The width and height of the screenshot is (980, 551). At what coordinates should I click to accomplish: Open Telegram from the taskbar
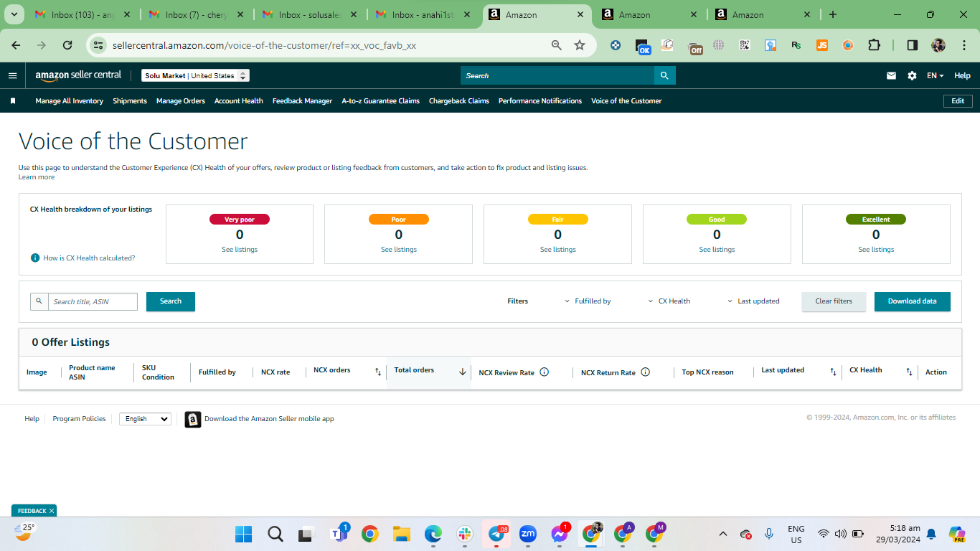(x=496, y=534)
